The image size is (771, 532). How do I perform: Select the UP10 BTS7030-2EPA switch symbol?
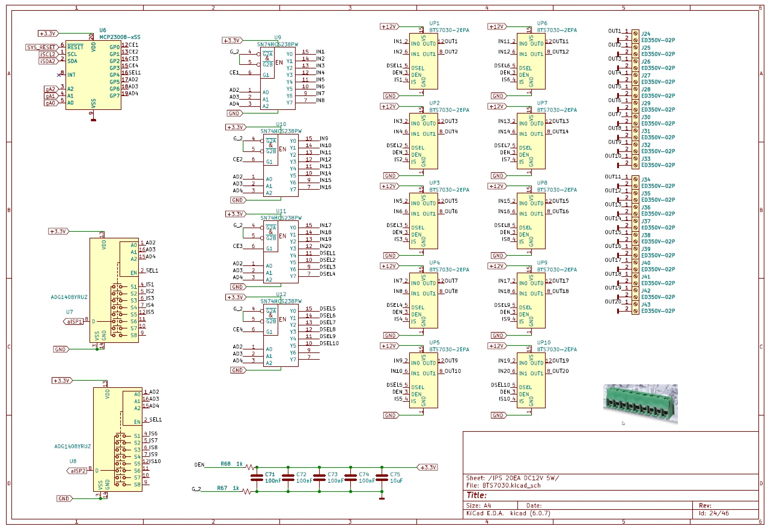(x=532, y=381)
